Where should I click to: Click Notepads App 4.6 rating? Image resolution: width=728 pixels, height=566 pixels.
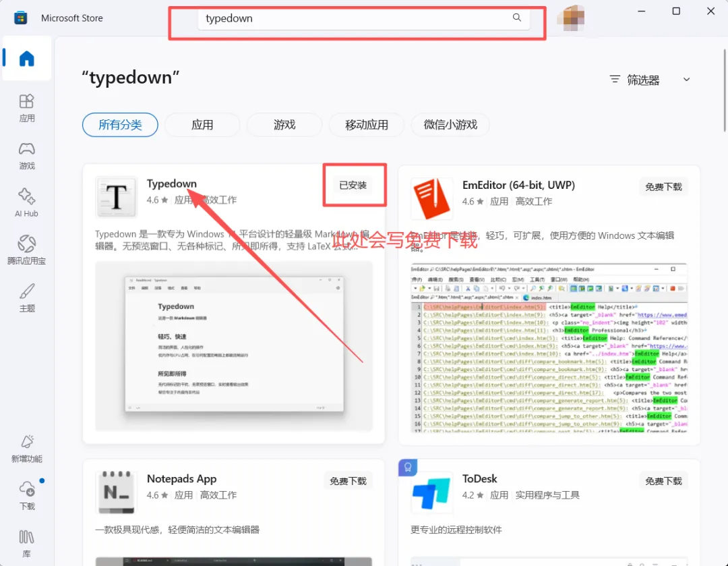157,495
